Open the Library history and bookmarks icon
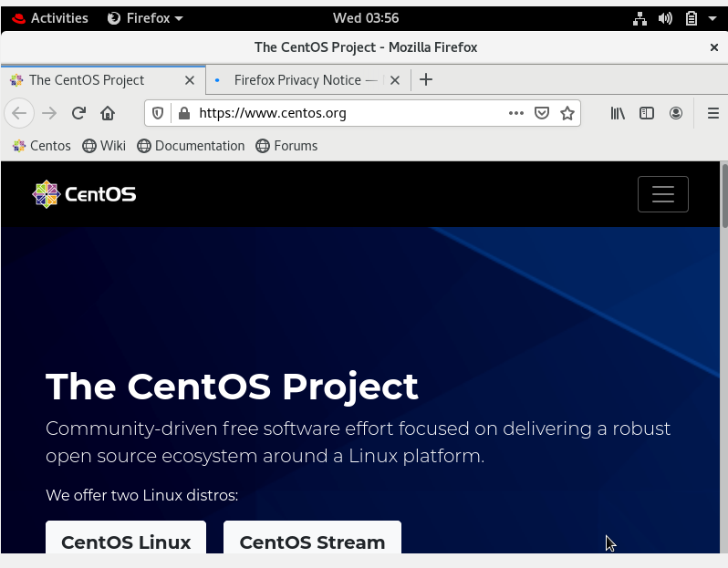The image size is (728, 568). [x=618, y=113]
